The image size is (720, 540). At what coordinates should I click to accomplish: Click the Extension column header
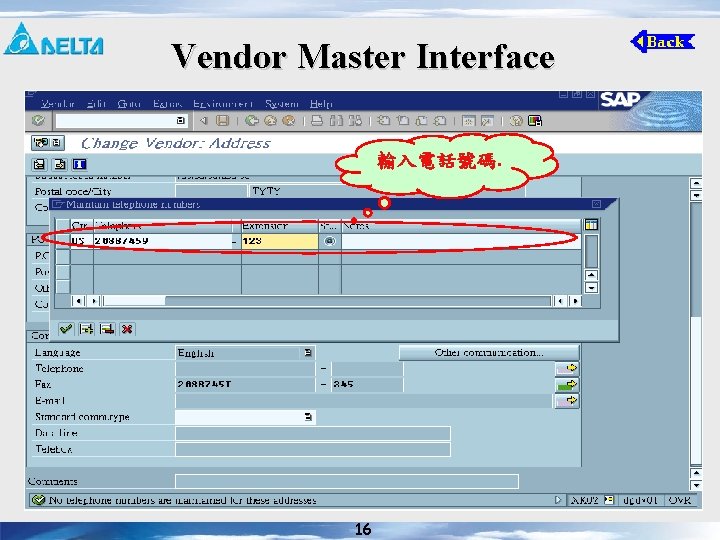pos(280,225)
